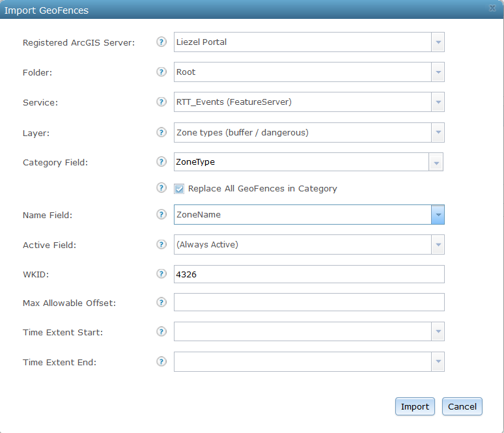
Task: Open help for WKID field
Action: point(161,274)
